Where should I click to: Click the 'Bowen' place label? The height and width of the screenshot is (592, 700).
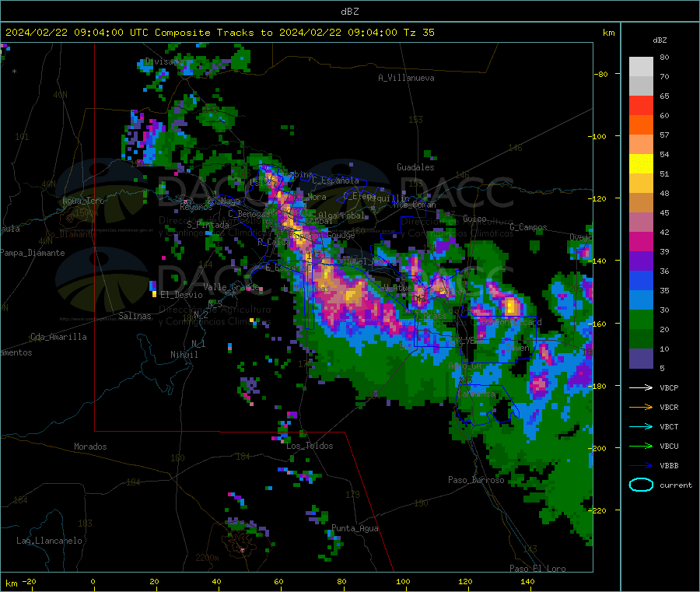point(518,348)
